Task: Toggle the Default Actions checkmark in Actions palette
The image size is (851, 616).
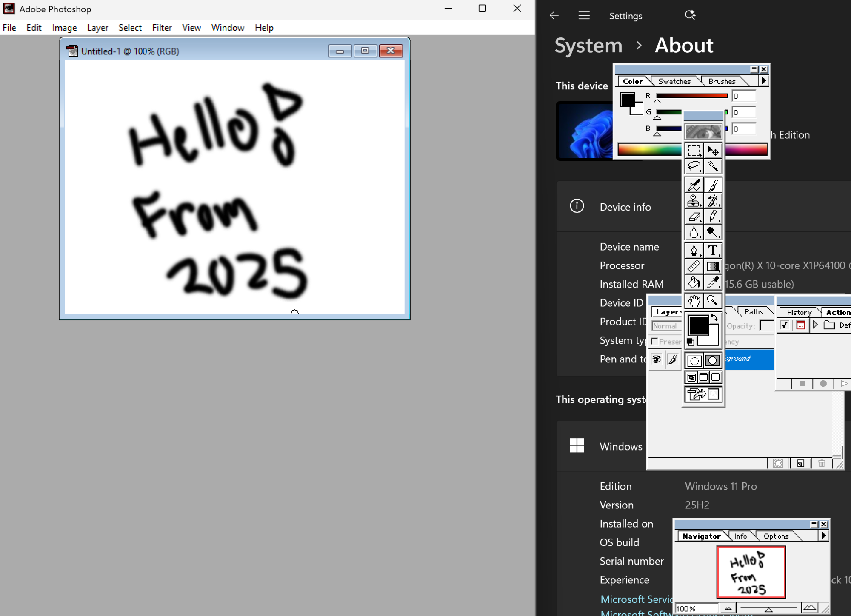Action: pos(785,325)
